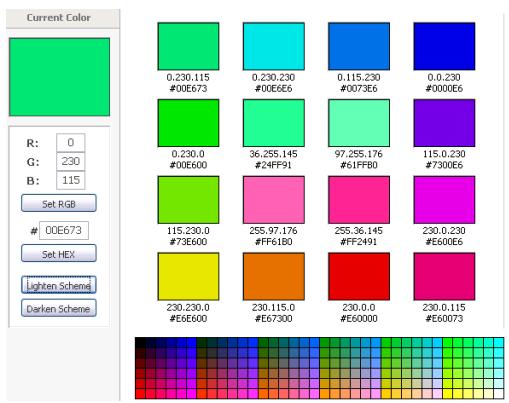The height and width of the screenshot is (403, 509).
Task: Select the #00E6E6 cyan swatch
Action: (274, 46)
